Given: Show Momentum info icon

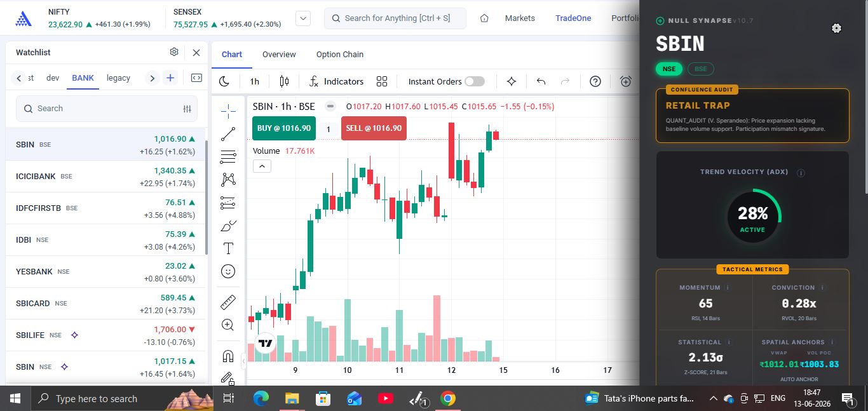Looking at the screenshot, I should pyautogui.click(x=728, y=288).
